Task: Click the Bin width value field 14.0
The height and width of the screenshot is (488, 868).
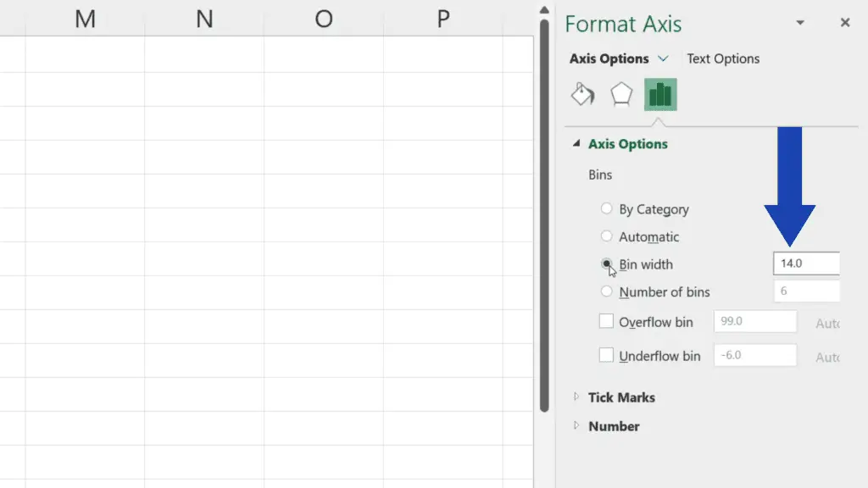Action: point(807,263)
